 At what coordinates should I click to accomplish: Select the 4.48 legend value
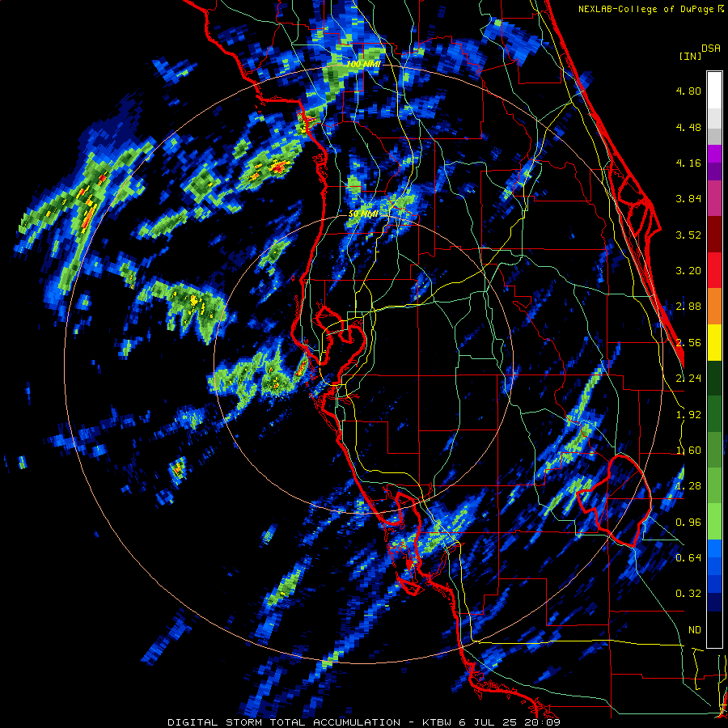point(688,127)
